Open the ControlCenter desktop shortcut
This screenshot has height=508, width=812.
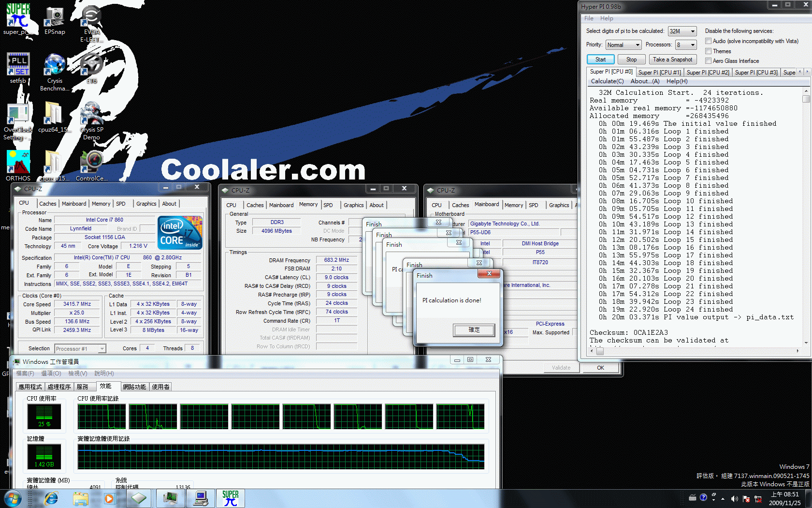point(91,165)
